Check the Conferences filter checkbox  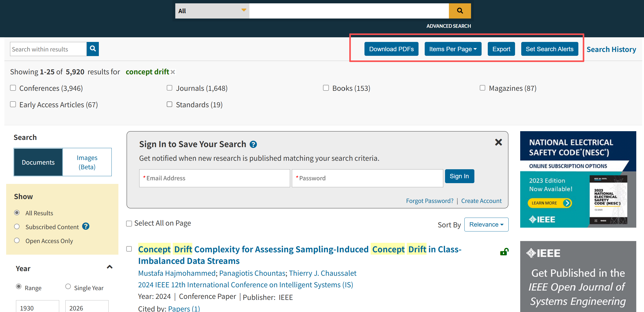pyautogui.click(x=13, y=88)
